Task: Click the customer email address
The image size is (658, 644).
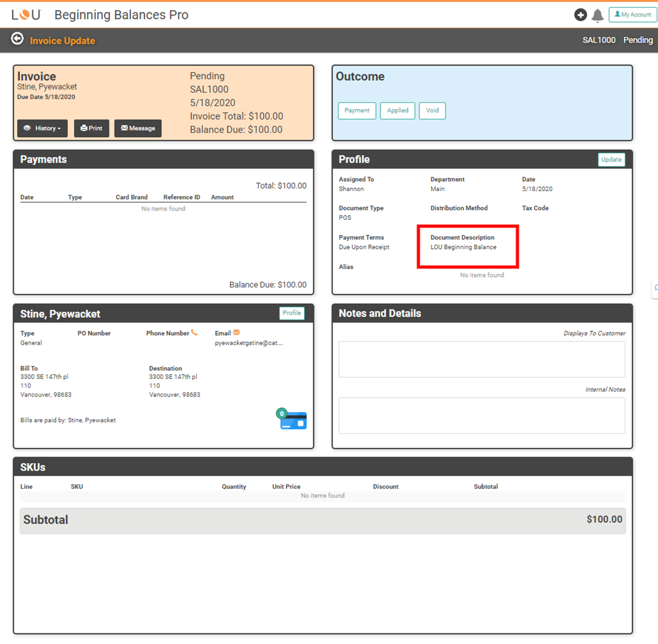Action: point(249,343)
